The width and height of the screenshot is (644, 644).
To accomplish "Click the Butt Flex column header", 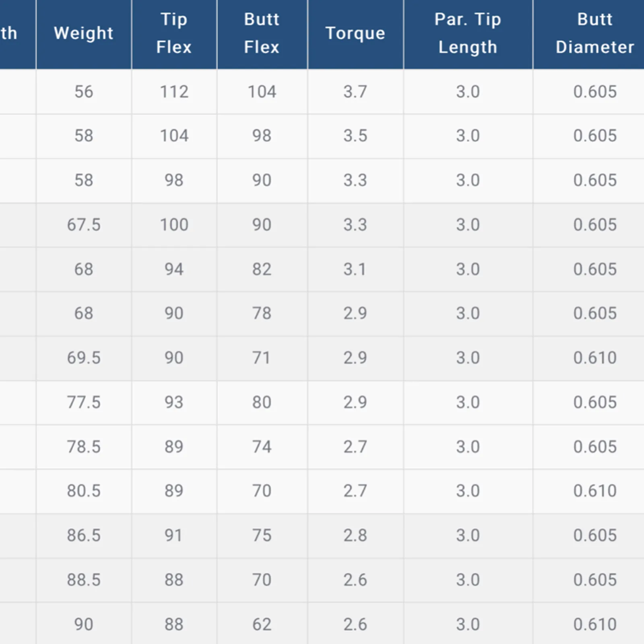I will (262, 33).
